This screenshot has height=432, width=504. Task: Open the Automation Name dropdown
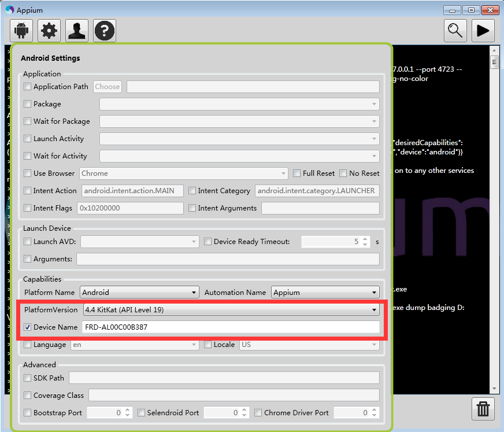325,293
